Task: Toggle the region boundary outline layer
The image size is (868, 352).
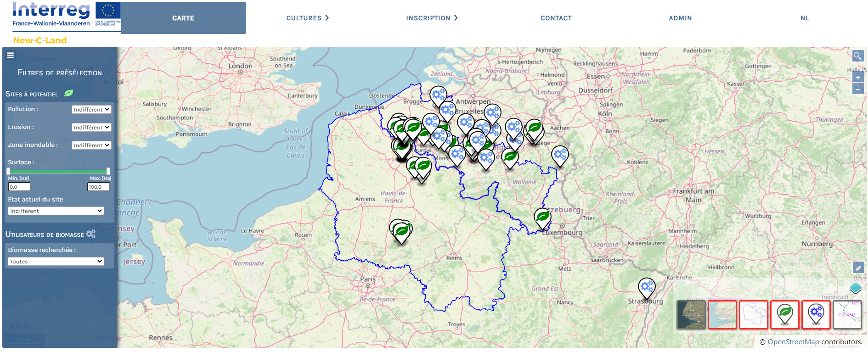Action: 754,315
